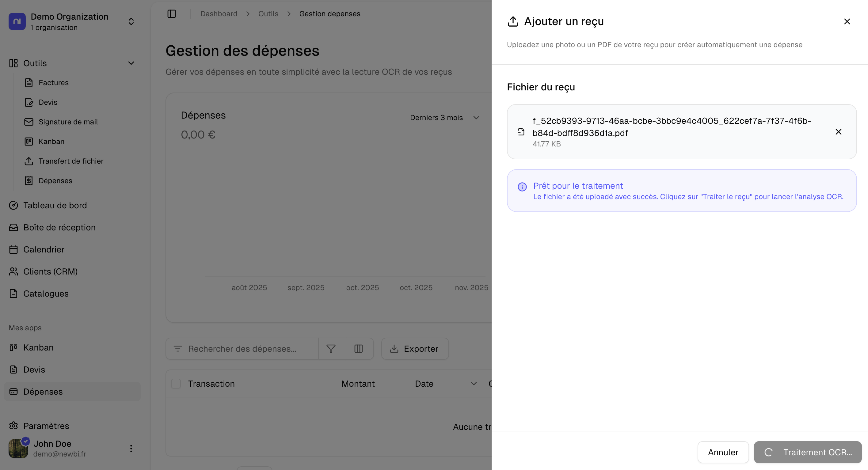Click the filter icon near the search bar
Image resolution: width=868 pixels, height=470 pixels.
[x=332, y=349]
